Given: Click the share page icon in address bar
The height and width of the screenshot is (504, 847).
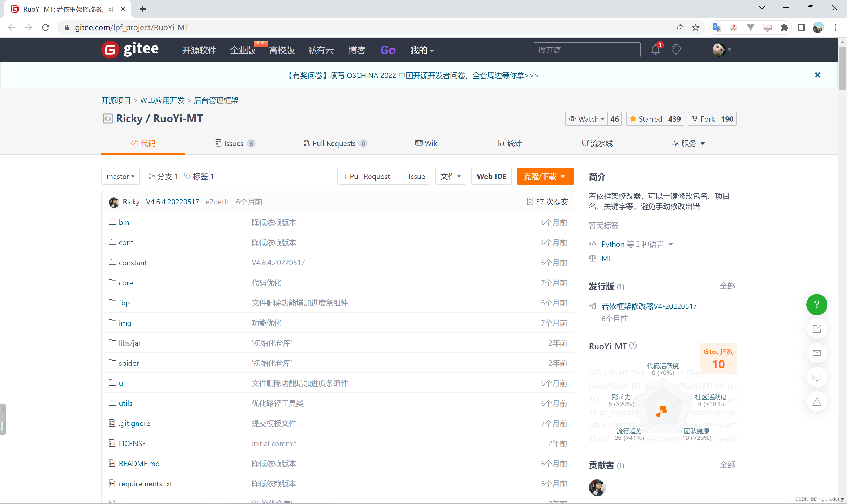Looking at the screenshot, I should tap(678, 28).
